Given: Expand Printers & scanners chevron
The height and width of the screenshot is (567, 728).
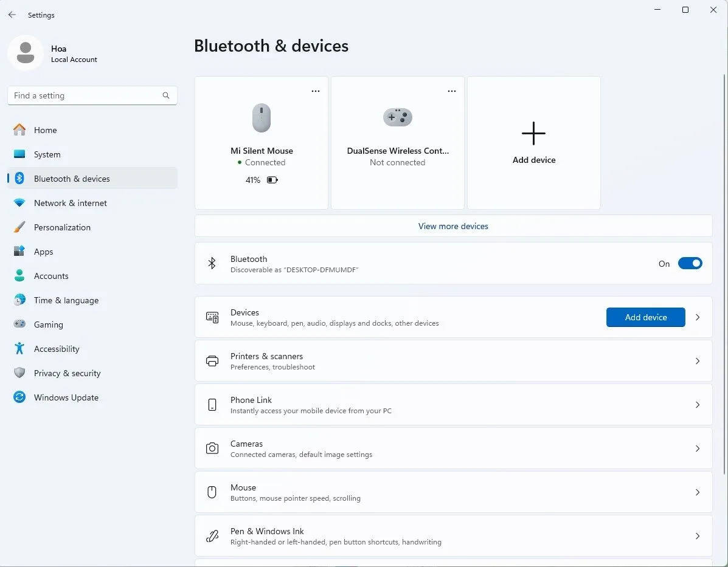Looking at the screenshot, I should 698,361.
